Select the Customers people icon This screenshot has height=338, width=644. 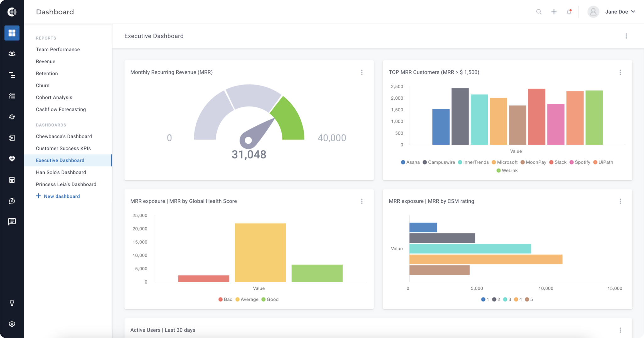pos(12,54)
